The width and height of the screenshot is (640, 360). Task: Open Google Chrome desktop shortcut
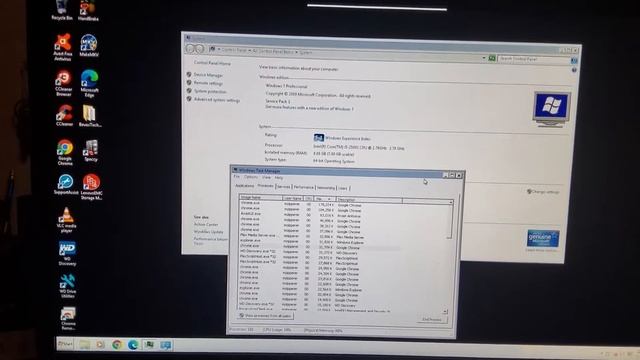(65, 152)
